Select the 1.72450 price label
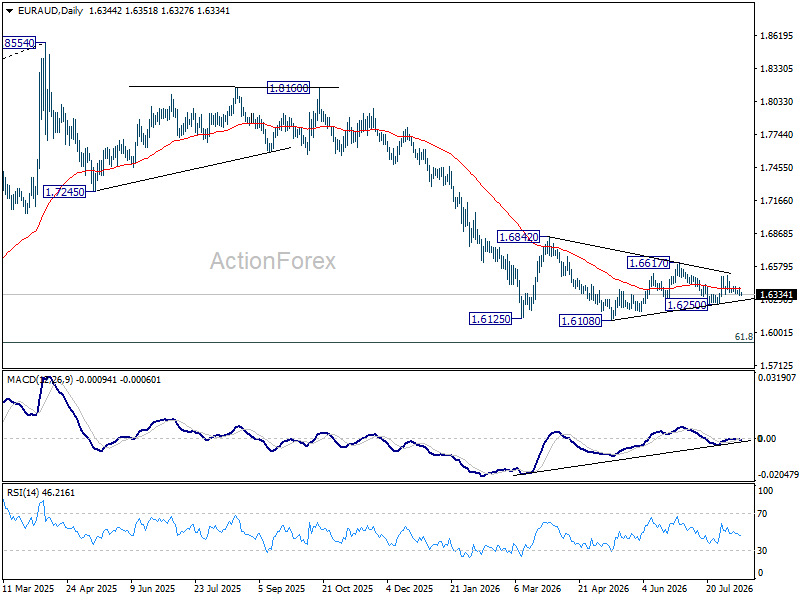This screenshot has width=800, height=600. 64,192
